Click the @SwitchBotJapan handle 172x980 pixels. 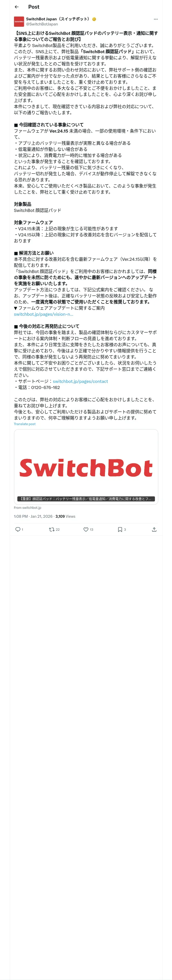pos(42,24)
